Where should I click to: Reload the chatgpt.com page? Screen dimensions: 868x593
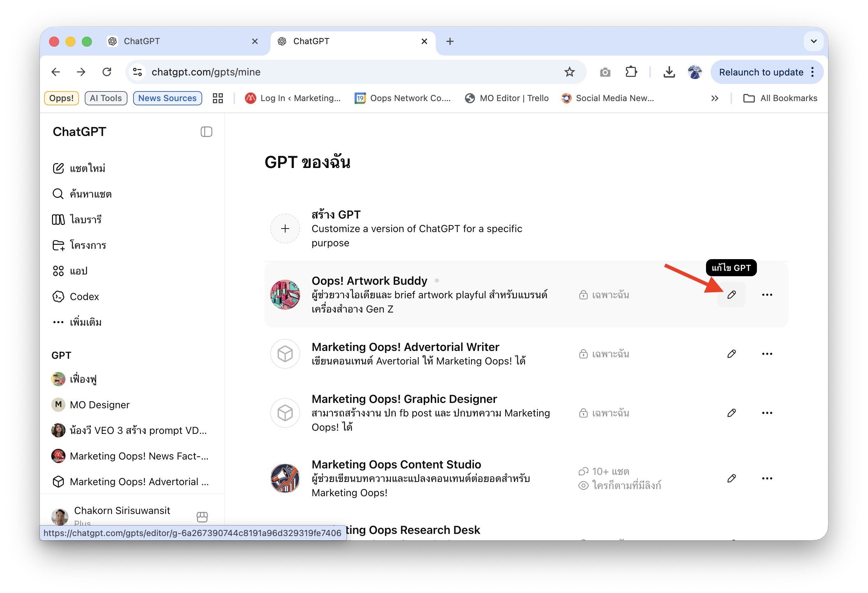107,72
